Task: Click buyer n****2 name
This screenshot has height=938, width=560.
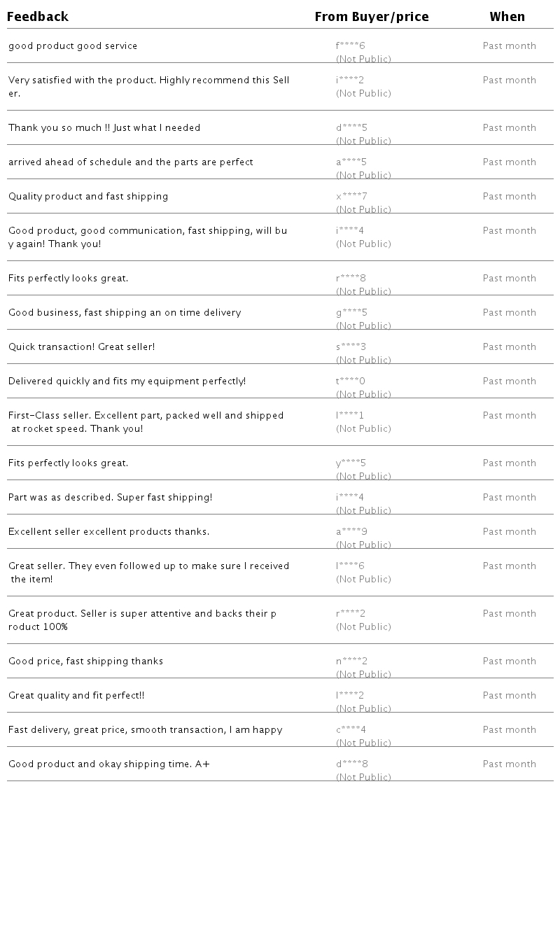Action: 351,661
